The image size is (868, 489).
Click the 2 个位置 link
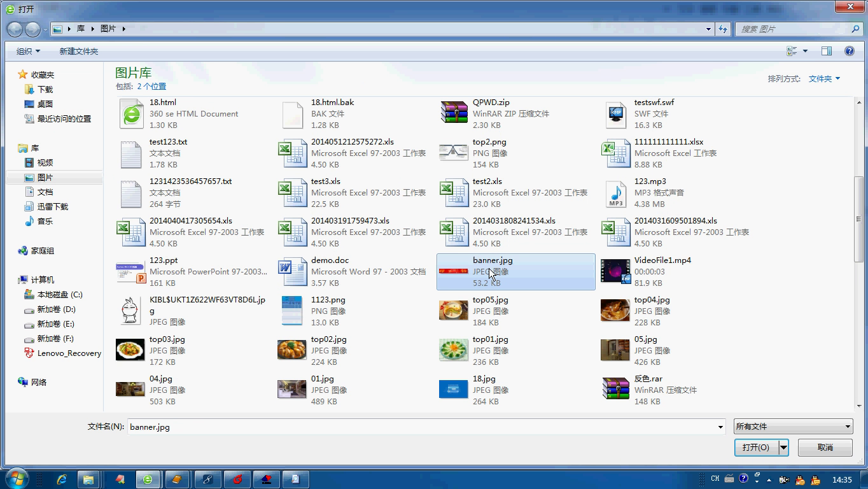151,87
